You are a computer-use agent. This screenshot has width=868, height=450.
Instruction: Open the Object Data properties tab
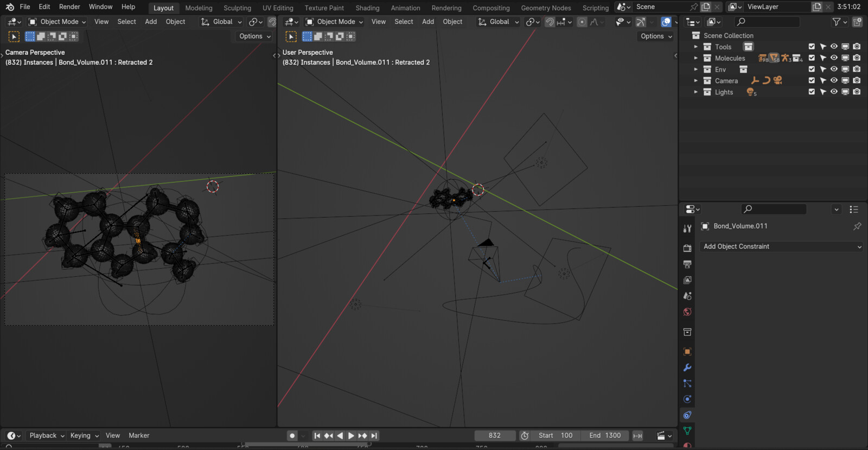point(687,431)
